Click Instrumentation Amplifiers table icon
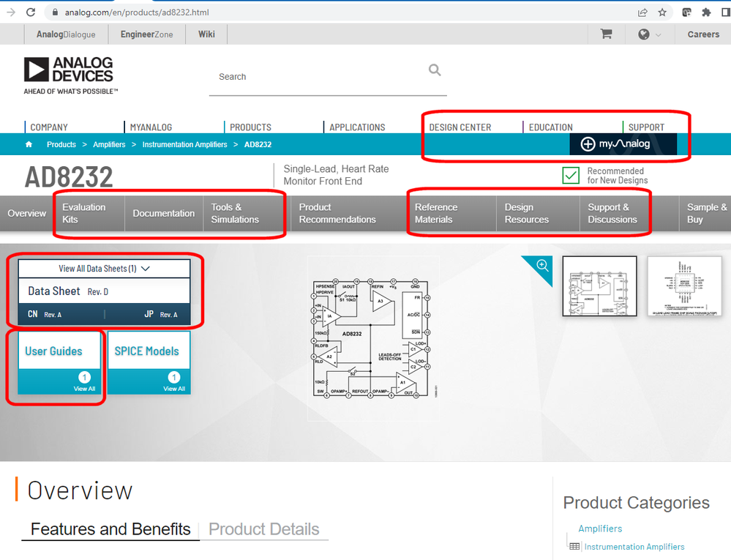This screenshot has width=731, height=560. 575,546
